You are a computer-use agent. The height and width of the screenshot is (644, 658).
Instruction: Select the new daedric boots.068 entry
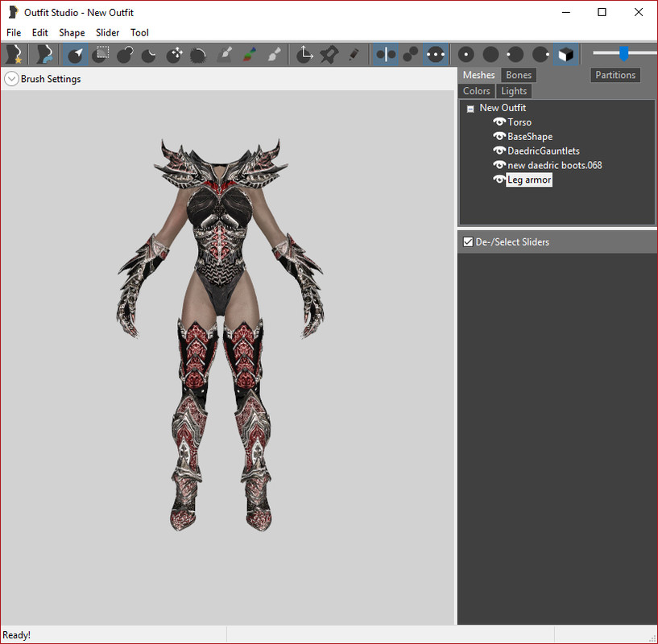tap(555, 165)
